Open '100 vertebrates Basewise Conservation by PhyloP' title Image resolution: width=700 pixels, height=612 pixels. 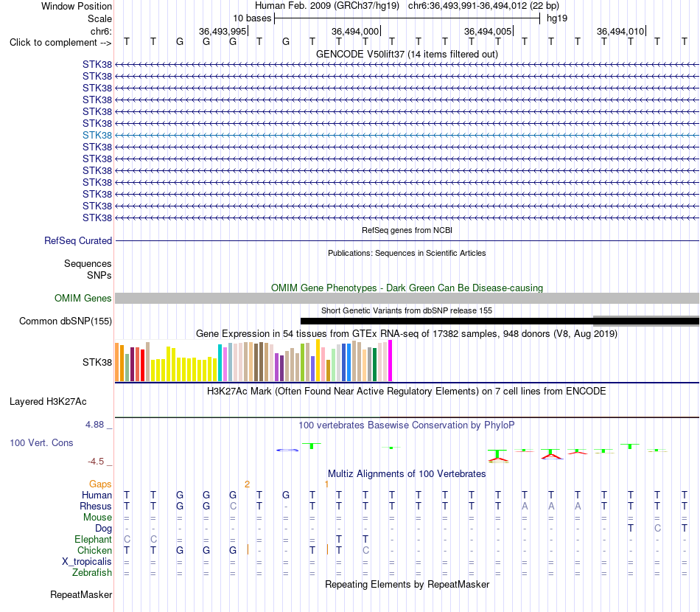click(407, 425)
